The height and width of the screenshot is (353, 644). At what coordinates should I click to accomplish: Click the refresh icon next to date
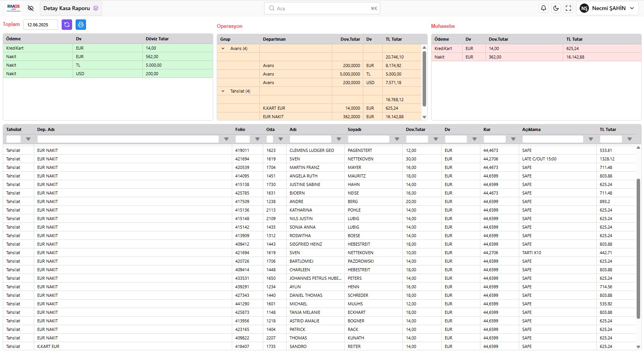coord(67,25)
